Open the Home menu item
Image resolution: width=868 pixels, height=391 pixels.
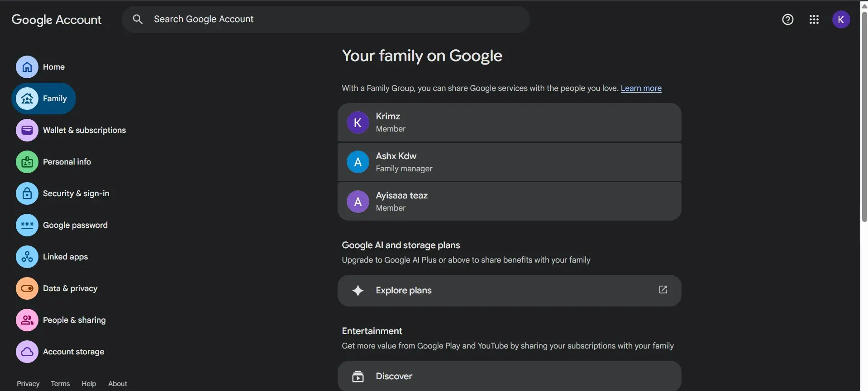[54, 67]
